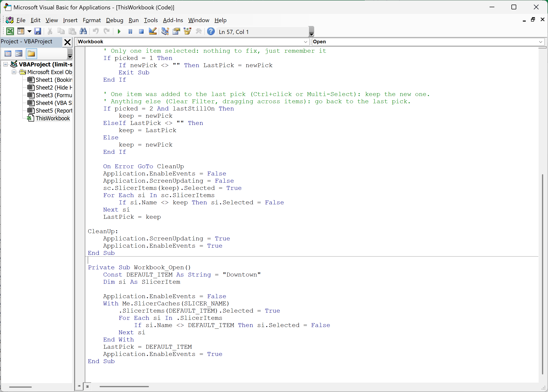Click the VBA icon beside the File menu
Screen dimensions: 548x392
click(9, 20)
